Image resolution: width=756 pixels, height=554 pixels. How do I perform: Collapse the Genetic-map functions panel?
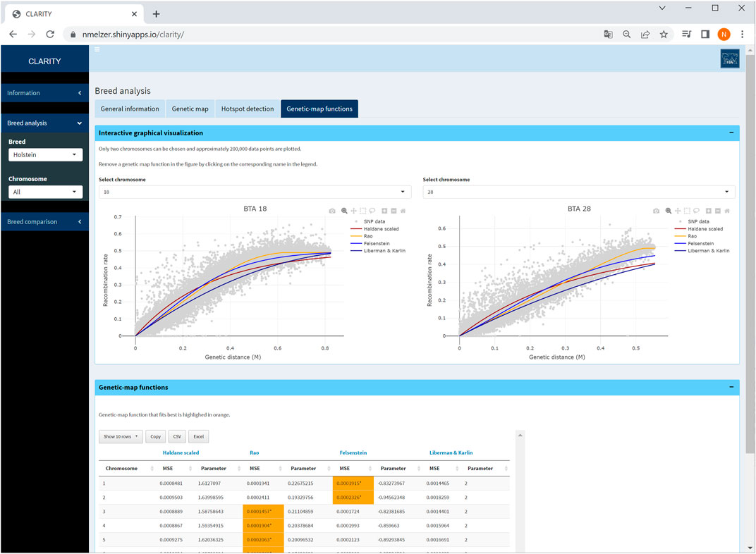tap(731, 387)
